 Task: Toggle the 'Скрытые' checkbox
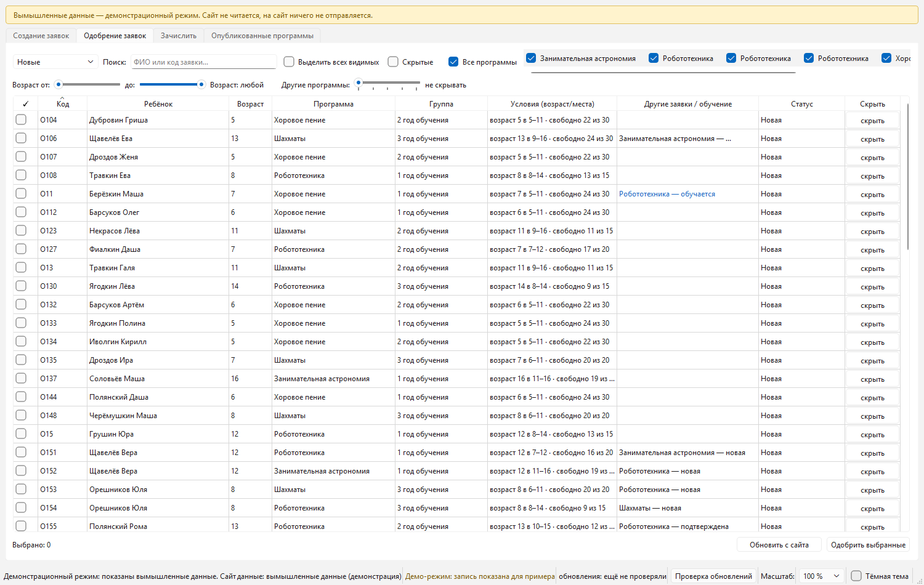point(393,62)
